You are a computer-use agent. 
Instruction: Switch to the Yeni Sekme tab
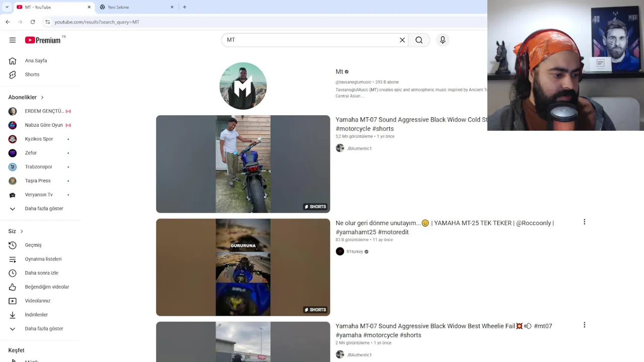(137, 7)
